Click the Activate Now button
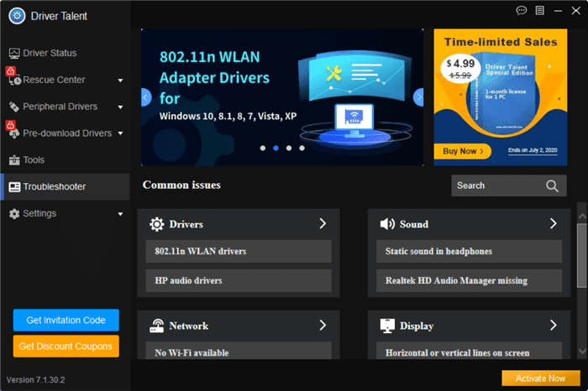The width and height of the screenshot is (588, 391). click(x=541, y=378)
